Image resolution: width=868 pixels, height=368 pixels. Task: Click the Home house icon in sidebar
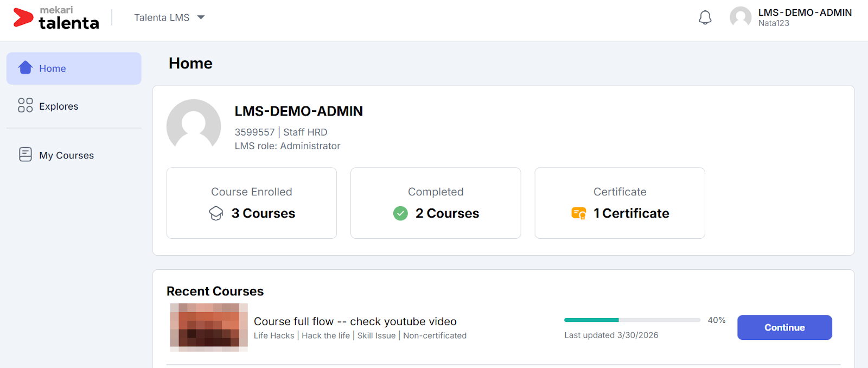click(25, 68)
